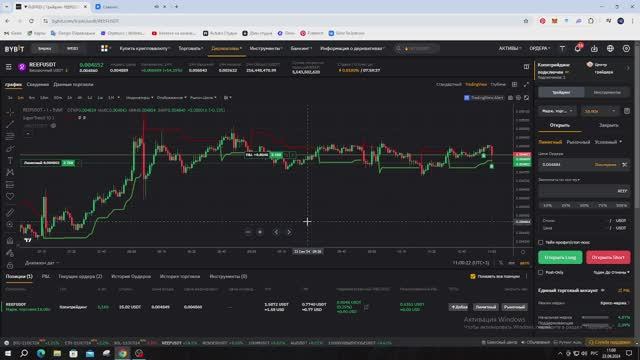Viewport: 640px width, 360px height.
Task: Toggle the magnet snap mode icon
Action: pyautogui.click(x=10, y=241)
